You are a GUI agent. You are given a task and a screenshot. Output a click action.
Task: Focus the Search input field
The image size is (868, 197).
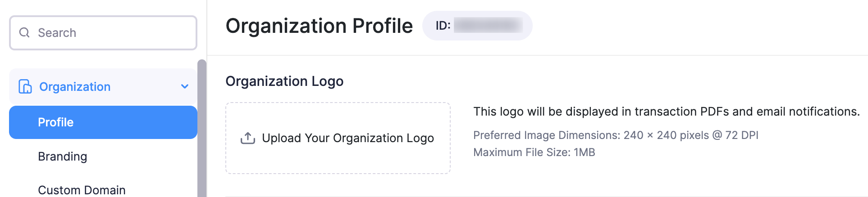click(103, 33)
